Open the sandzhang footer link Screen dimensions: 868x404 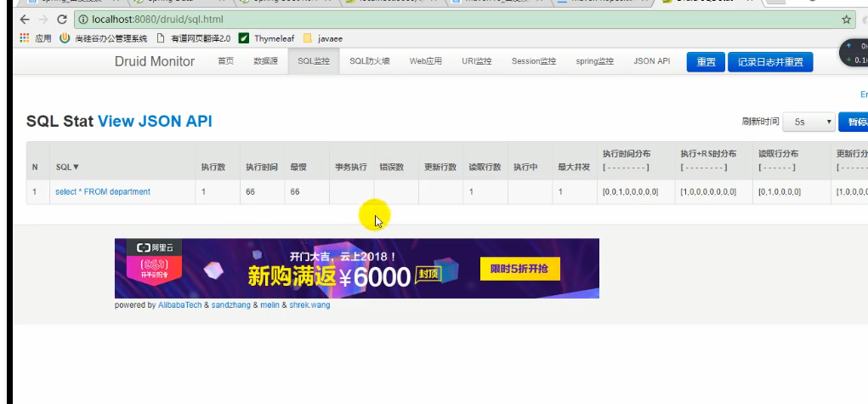tap(231, 304)
